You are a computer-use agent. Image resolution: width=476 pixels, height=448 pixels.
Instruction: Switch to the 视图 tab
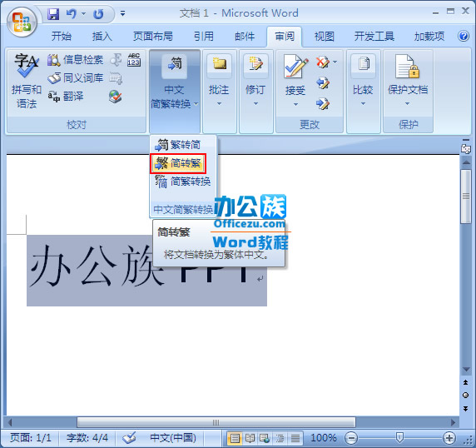pos(325,37)
